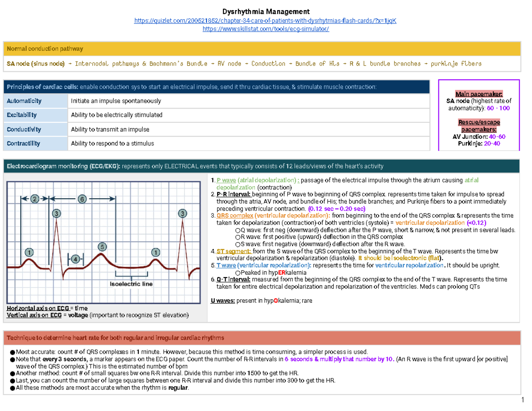Click the Excitability table cell
Image resolution: width=532 pixels, height=411 pixels.
[35, 115]
